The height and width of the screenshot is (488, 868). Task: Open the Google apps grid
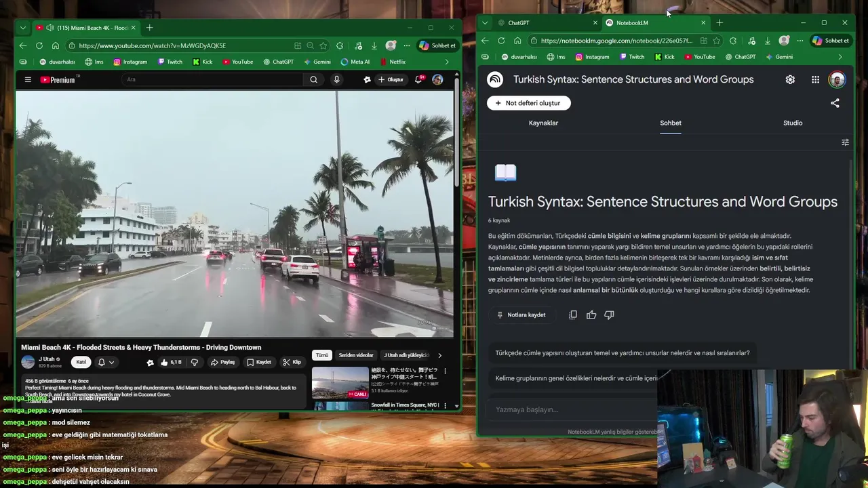(815, 79)
